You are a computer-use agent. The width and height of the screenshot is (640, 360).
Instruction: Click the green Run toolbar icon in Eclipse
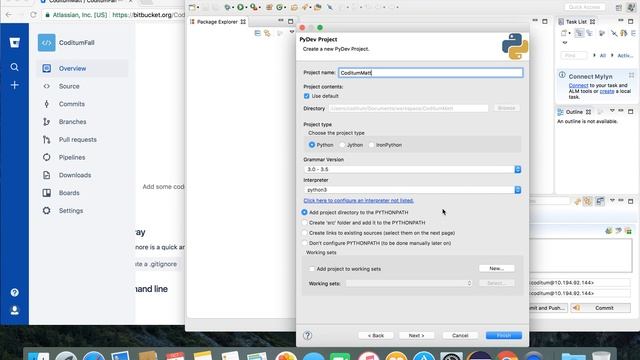(240, 7)
